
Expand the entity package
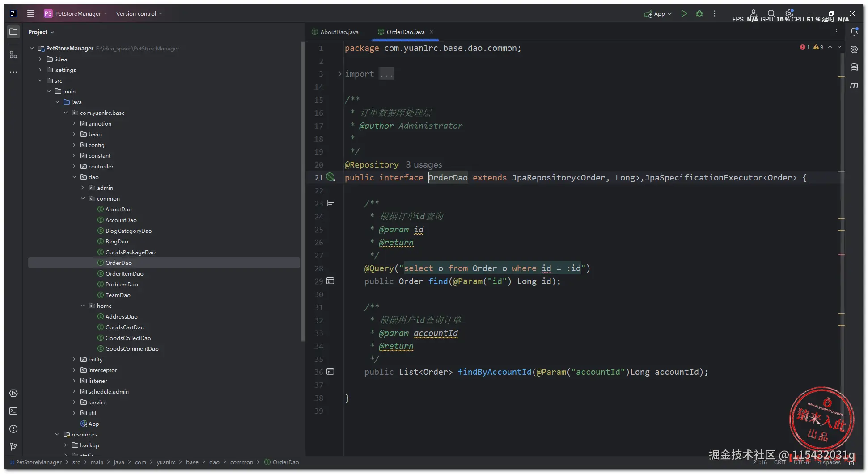pos(74,359)
